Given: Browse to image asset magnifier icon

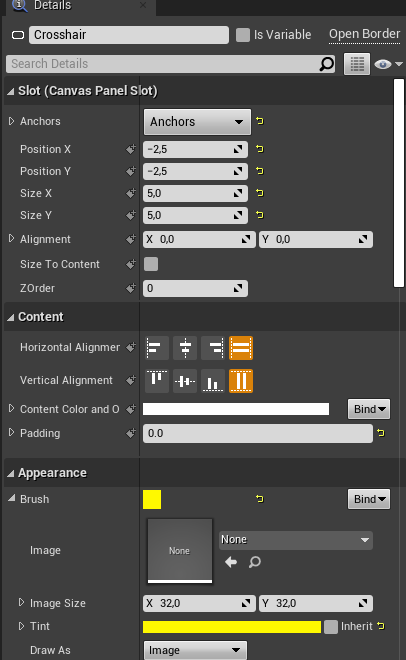Looking at the screenshot, I should (x=255, y=562).
